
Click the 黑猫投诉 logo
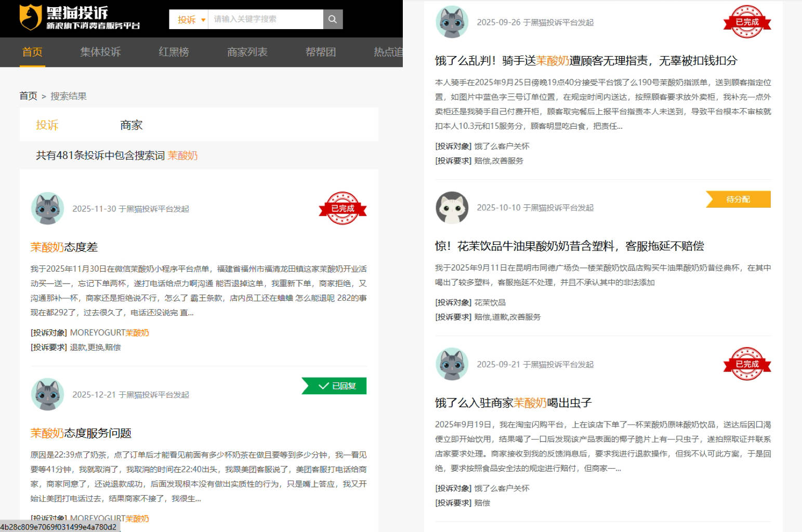point(79,18)
